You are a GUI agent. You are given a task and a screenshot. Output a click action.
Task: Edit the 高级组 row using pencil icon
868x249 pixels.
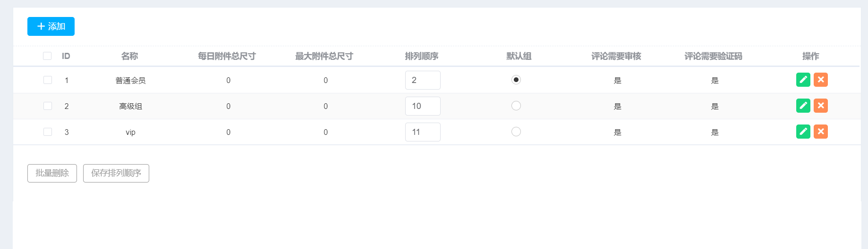click(803, 106)
